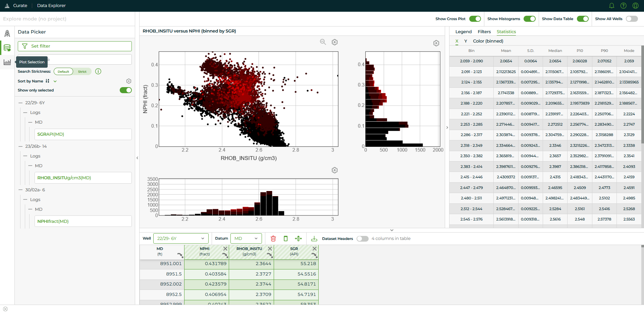
Task: Open RHOB_INSITU histogram settings gear
Action: click(x=335, y=170)
